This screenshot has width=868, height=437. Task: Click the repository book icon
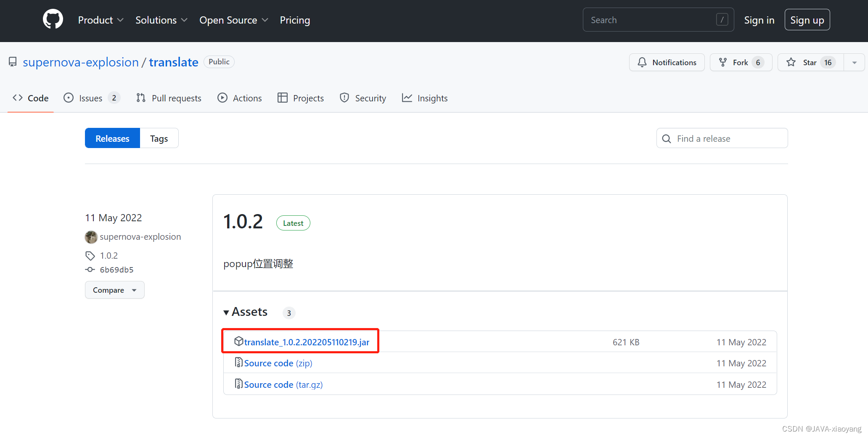click(13, 62)
